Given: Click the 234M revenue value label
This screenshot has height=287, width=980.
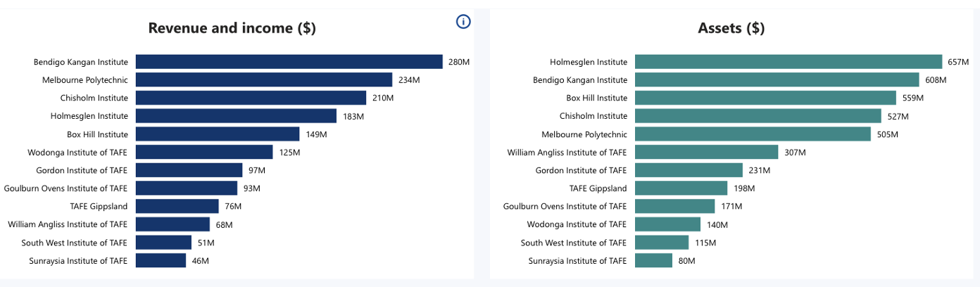Looking at the screenshot, I should (408, 80).
